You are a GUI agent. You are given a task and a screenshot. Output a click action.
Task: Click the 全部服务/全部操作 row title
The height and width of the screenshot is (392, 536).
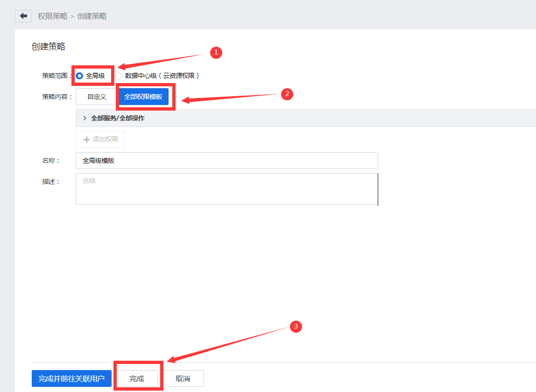pos(118,118)
